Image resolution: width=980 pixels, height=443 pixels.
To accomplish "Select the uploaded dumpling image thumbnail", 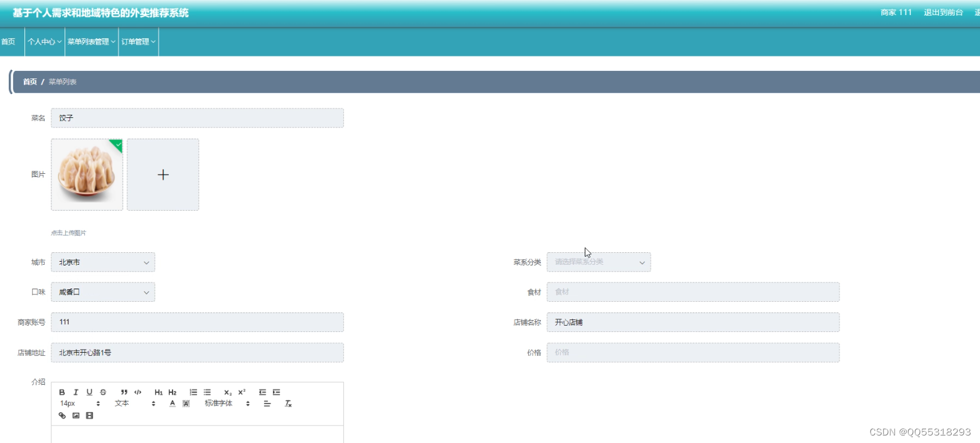I will click(x=87, y=174).
